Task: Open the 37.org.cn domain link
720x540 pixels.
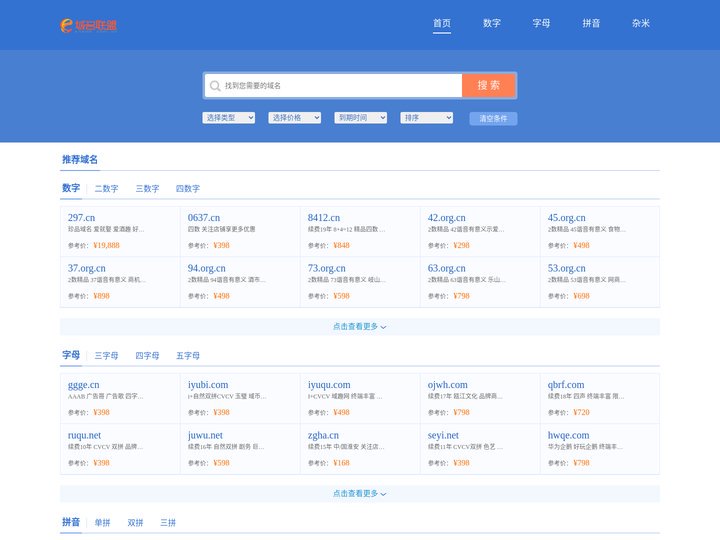Action: (x=87, y=268)
